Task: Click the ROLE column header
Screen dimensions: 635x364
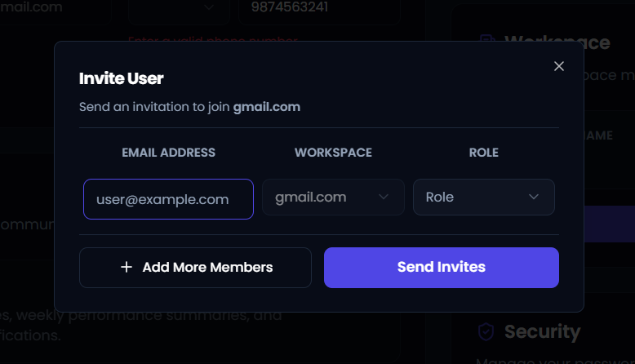Action: click(x=483, y=153)
